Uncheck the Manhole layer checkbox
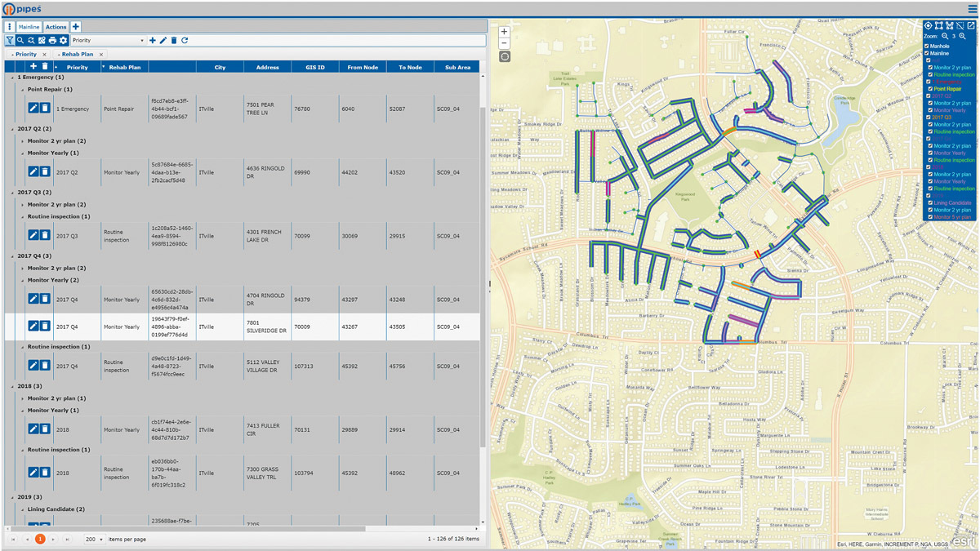The width and height of the screenshot is (980, 551). [x=928, y=46]
